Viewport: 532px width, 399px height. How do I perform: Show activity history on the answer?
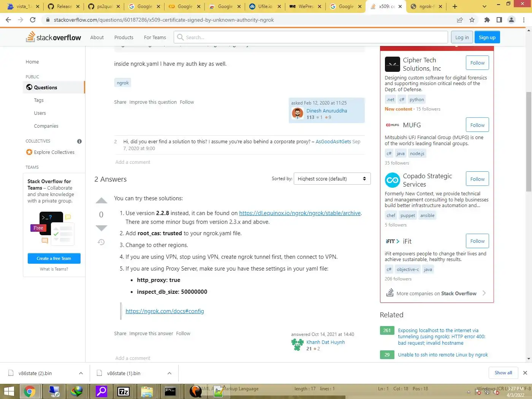101,242
